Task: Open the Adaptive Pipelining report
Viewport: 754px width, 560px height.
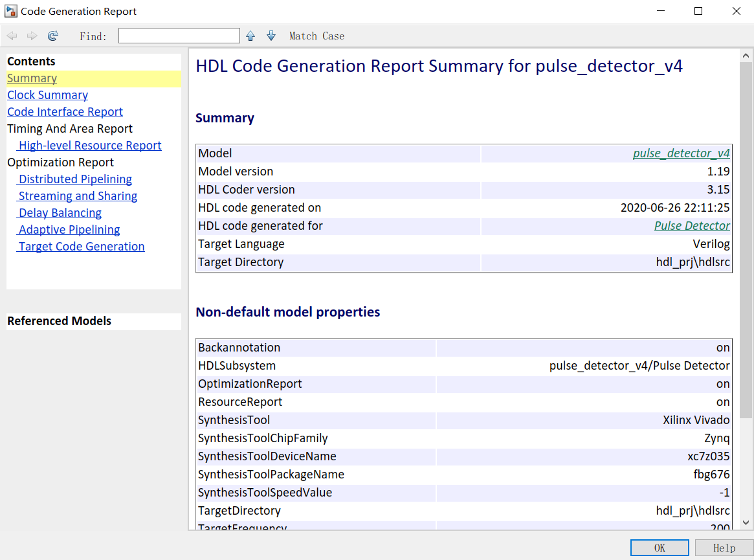Action: tap(69, 230)
